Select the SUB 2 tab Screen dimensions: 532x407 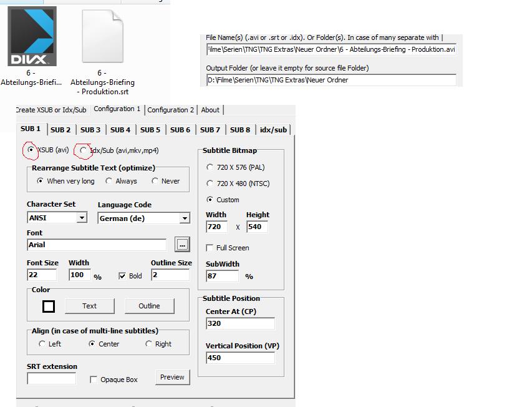(x=60, y=130)
